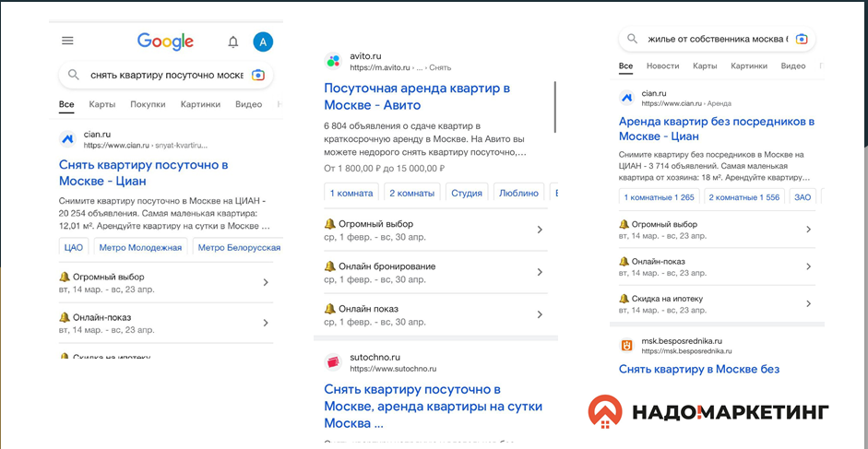The width and height of the screenshot is (868, 449).
Task: Click the bell emoji beside 'Онлайн бронирование'
Action: click(330, 266)
